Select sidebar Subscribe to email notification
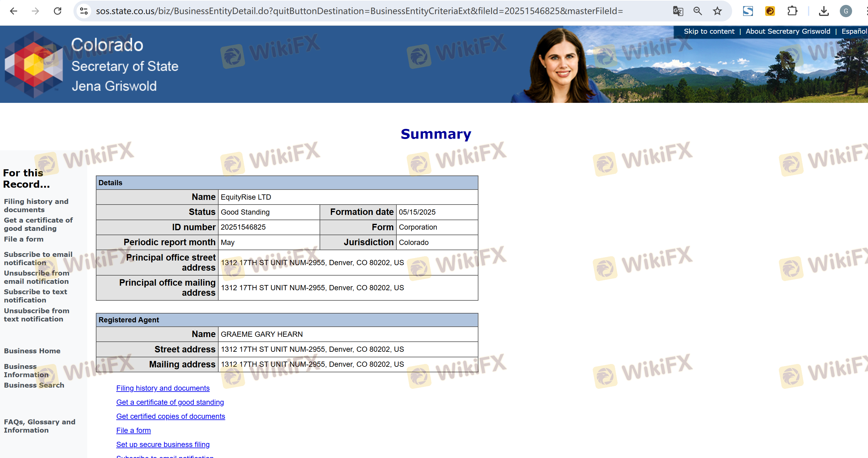This screenshot has width=868, height=458. click(x=38, y=258)
